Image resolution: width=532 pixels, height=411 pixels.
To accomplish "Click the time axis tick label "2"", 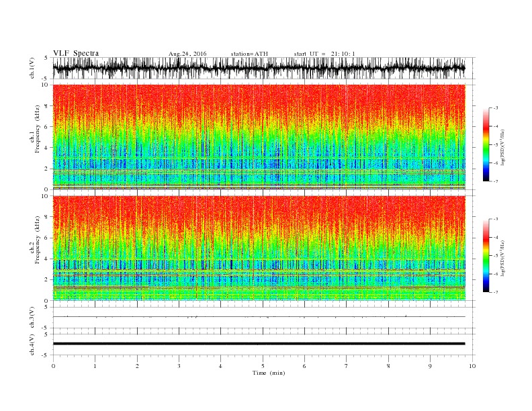I will 137,366.
